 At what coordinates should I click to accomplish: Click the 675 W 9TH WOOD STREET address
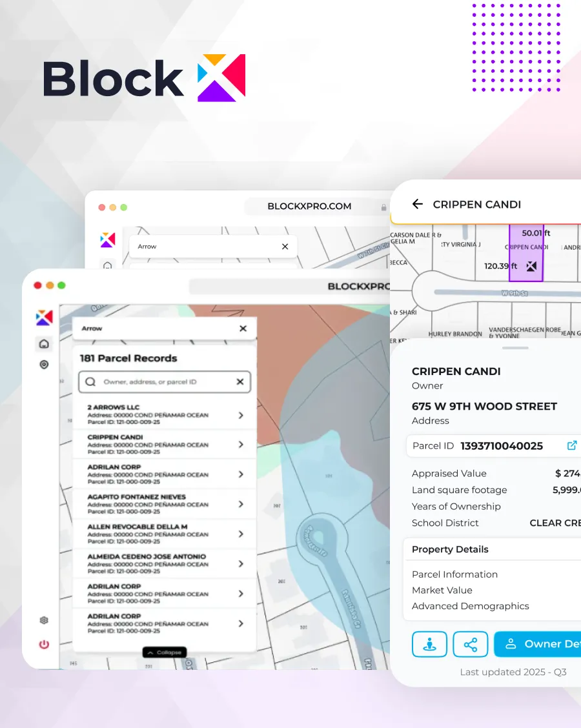point(484,406)
